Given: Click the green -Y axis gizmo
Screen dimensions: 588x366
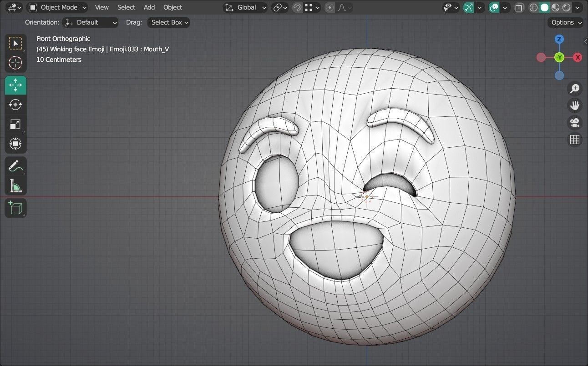Looking at the screenshot, I should (559, 57).
